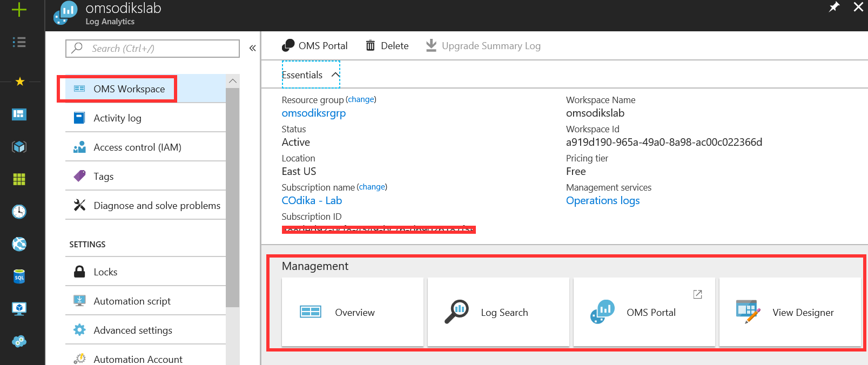Image resolution: width=868 pixels, height=365 pixels.
Task: Open the green grid All resources icon
Action: click(x=19, y=179)
